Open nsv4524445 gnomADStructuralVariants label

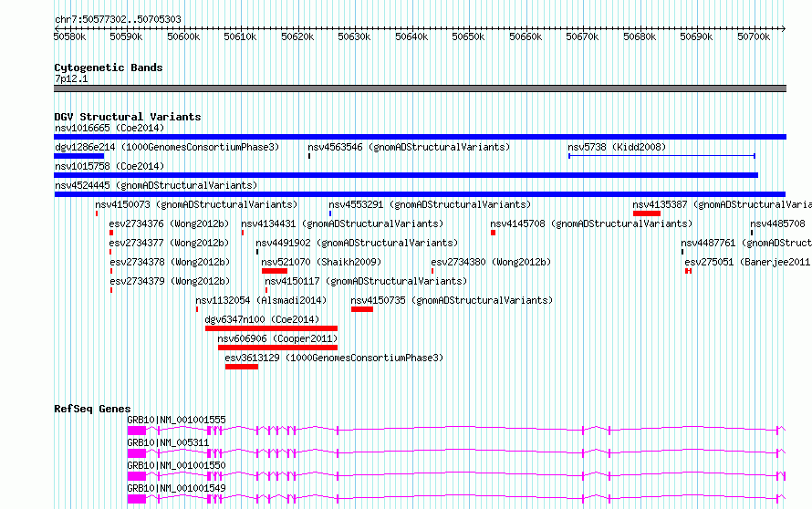pos(156,185)
